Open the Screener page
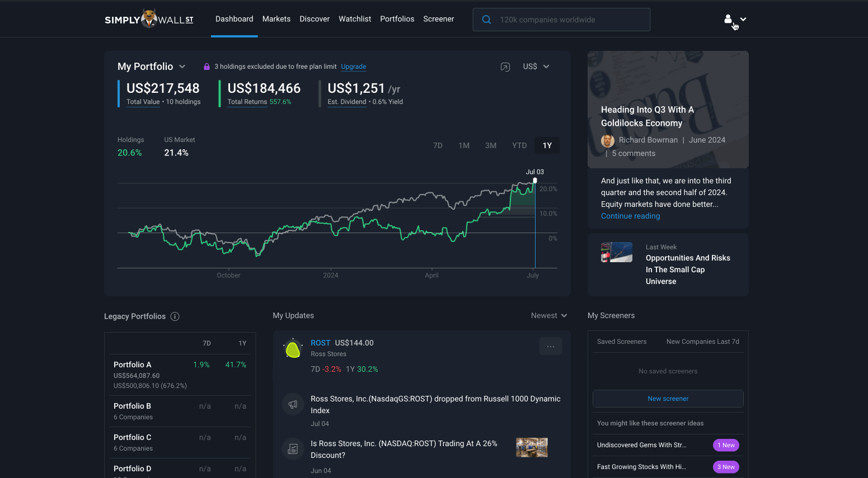 (x=439, y=19)
